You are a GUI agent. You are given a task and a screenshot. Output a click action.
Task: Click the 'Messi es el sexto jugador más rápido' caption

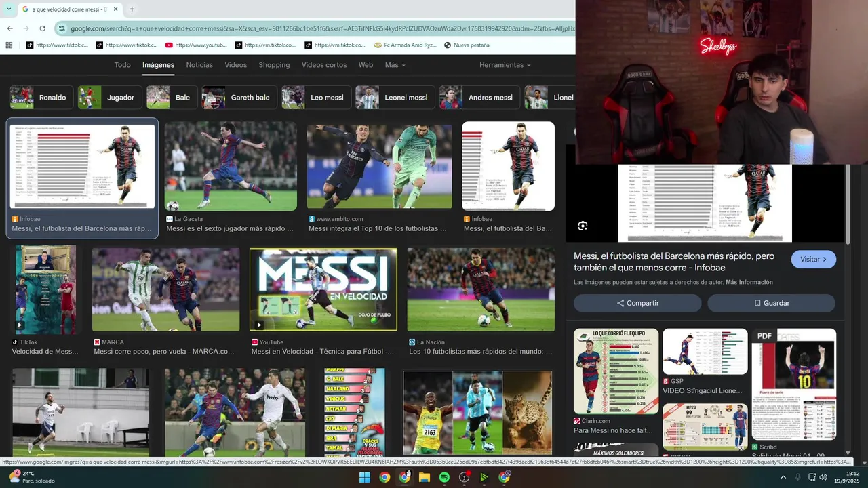point(230,229)
